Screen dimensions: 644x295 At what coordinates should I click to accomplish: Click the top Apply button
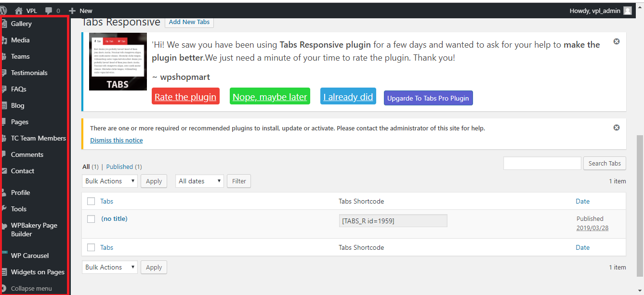(154, 181)
